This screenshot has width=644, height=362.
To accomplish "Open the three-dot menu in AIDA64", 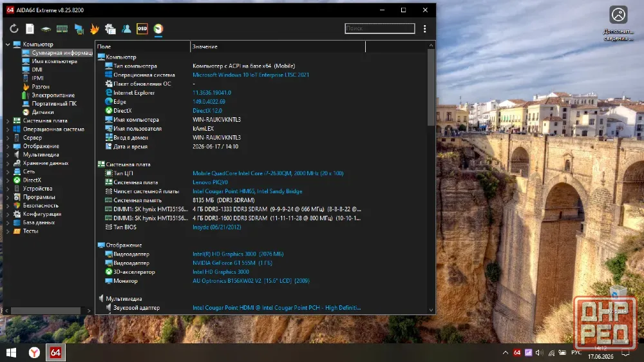I will [424, 29].
